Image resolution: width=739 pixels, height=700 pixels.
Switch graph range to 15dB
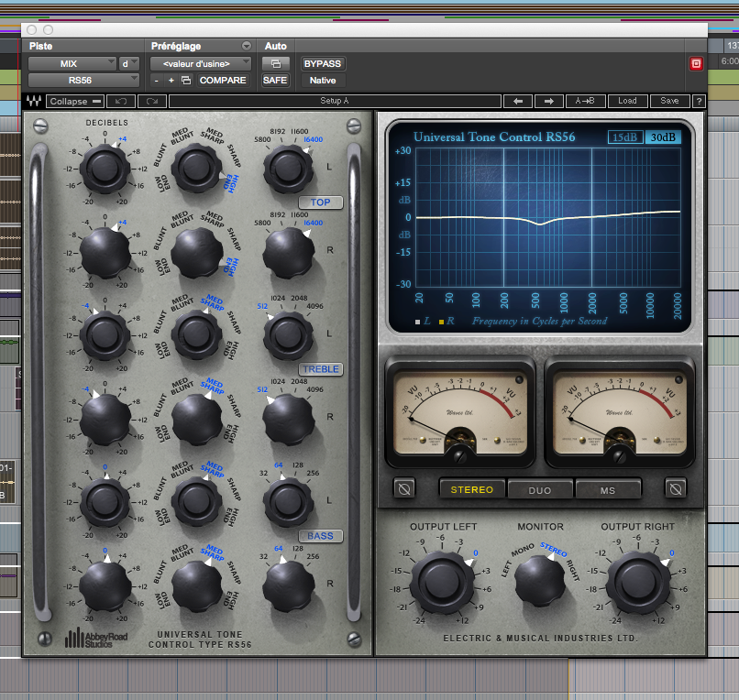[x=625, y=137]
